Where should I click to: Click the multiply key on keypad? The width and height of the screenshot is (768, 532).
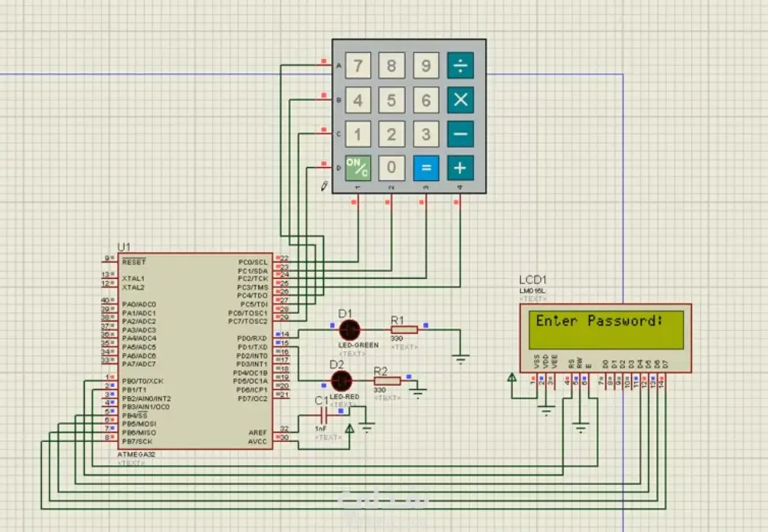click(x=460, y=100)
